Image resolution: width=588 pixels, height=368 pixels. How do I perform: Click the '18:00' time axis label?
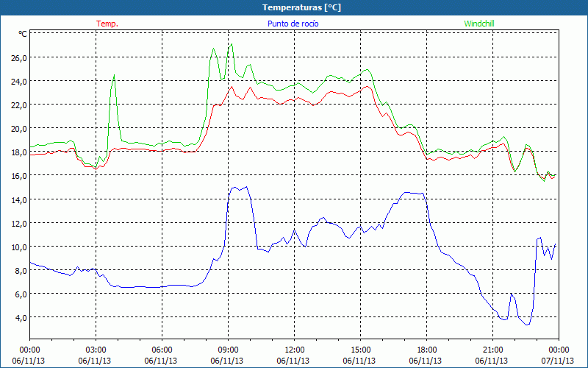(427, 350)
